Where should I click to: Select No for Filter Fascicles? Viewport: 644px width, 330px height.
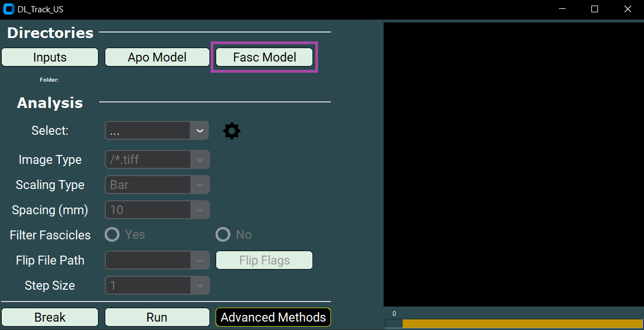pos(223,234)
